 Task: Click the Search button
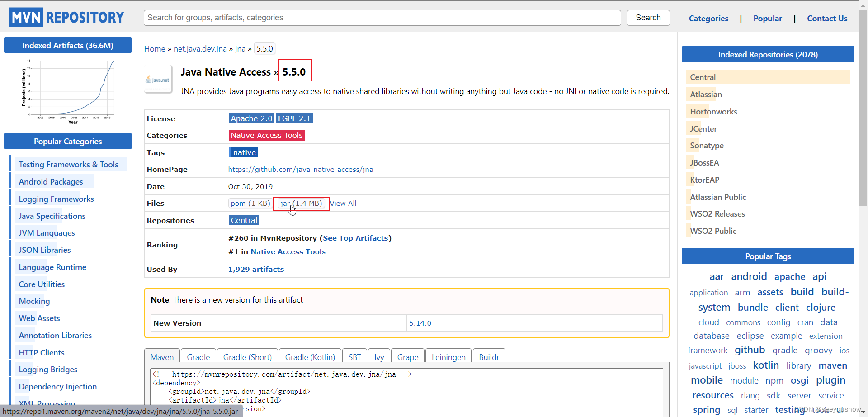click(648, 18)
